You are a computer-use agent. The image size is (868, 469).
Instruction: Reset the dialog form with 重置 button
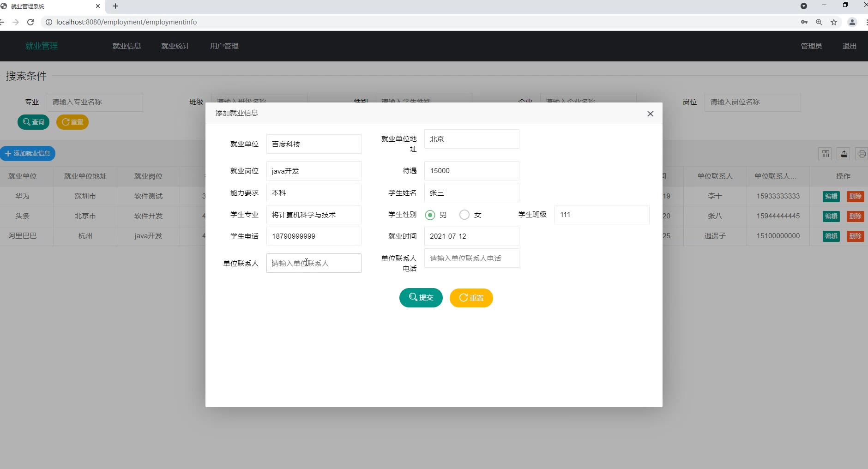click(471, 298)
